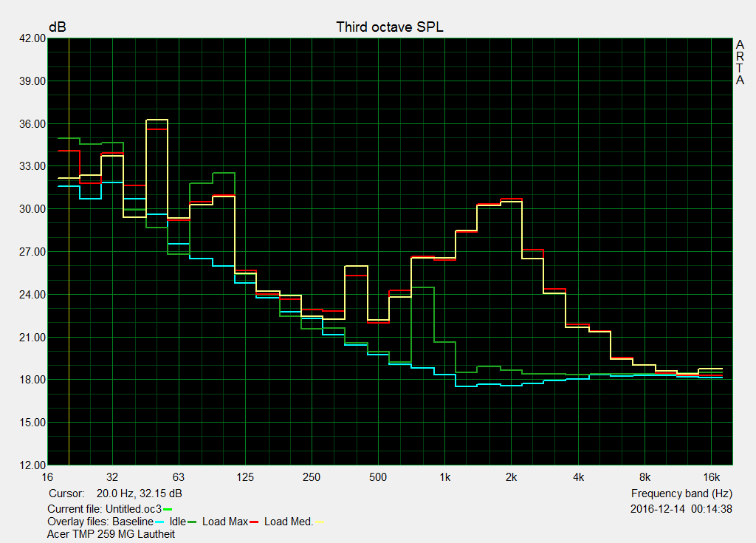Click the Load Max overlay label
This screenshot has height=543, width=756.
pos(224,522)
